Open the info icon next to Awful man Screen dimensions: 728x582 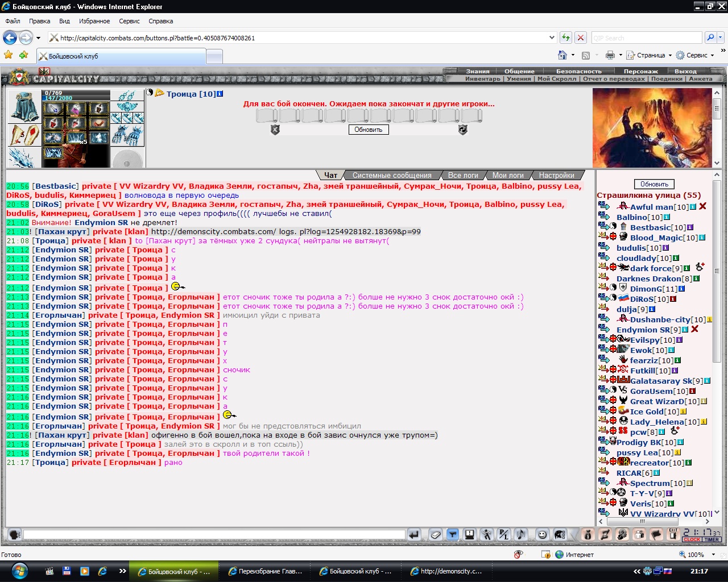693,207
